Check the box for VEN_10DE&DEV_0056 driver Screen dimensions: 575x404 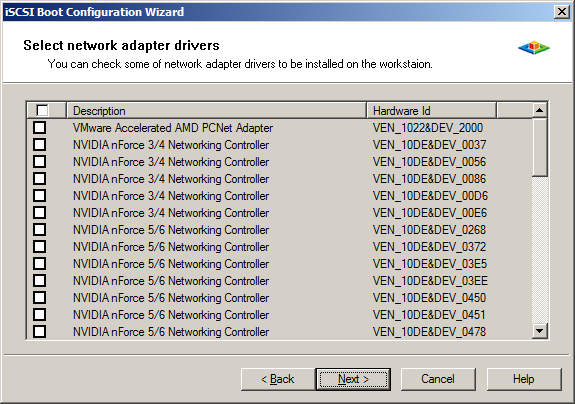[40, 162]
